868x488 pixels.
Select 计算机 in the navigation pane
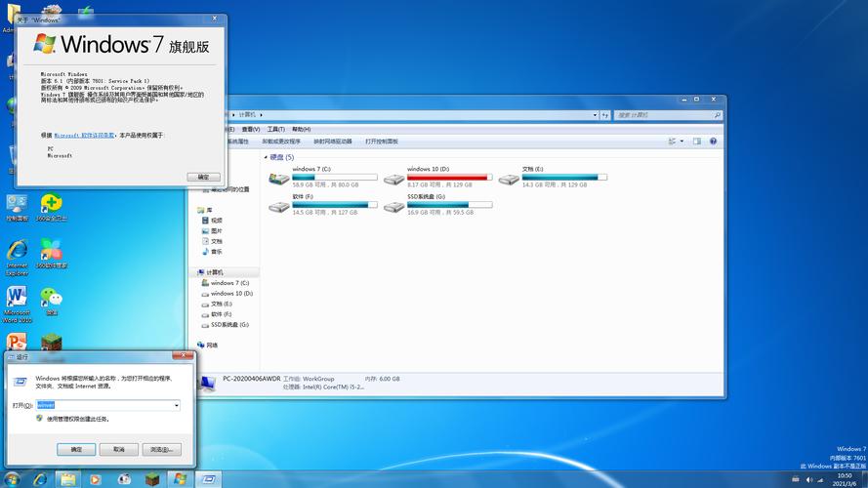pos(210,272)
